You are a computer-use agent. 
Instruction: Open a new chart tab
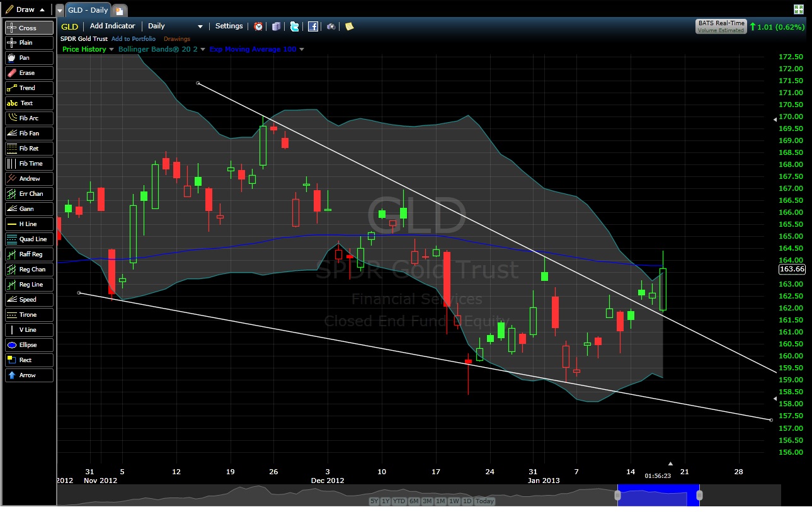120,10
